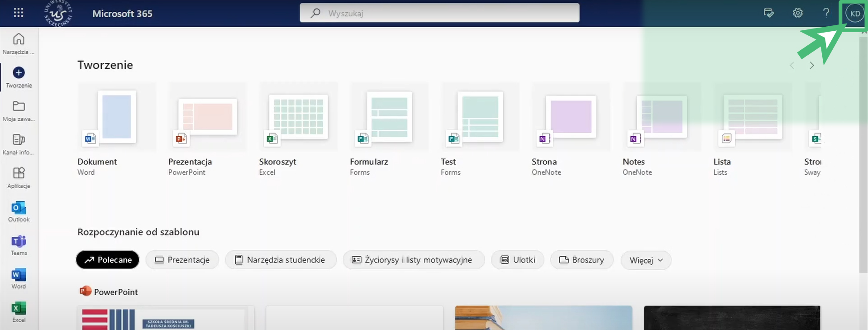
Task: Click the left chevron of creation carousel
Action: point(792,66)
